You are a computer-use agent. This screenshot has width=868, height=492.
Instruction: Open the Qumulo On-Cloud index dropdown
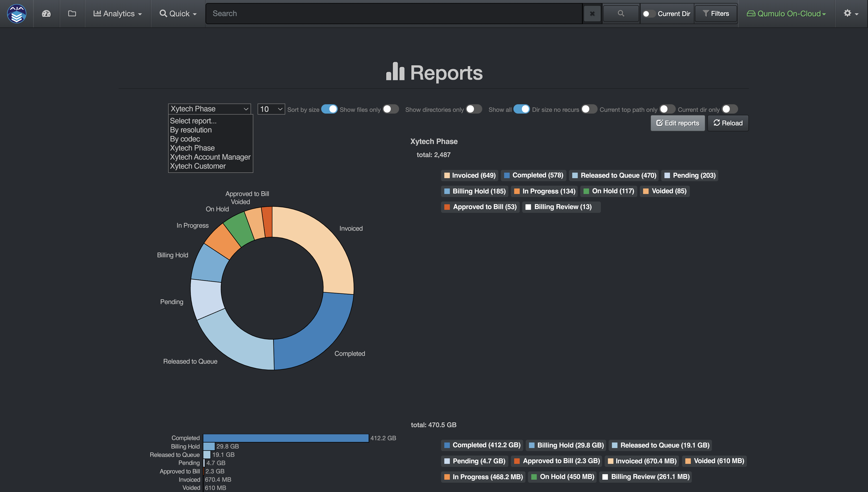[786, 14]
